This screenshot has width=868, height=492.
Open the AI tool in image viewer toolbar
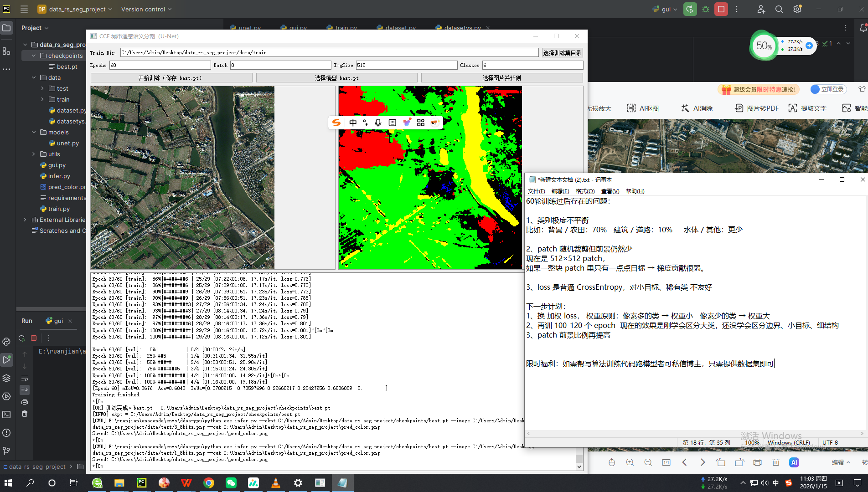[x=794, y=462]
